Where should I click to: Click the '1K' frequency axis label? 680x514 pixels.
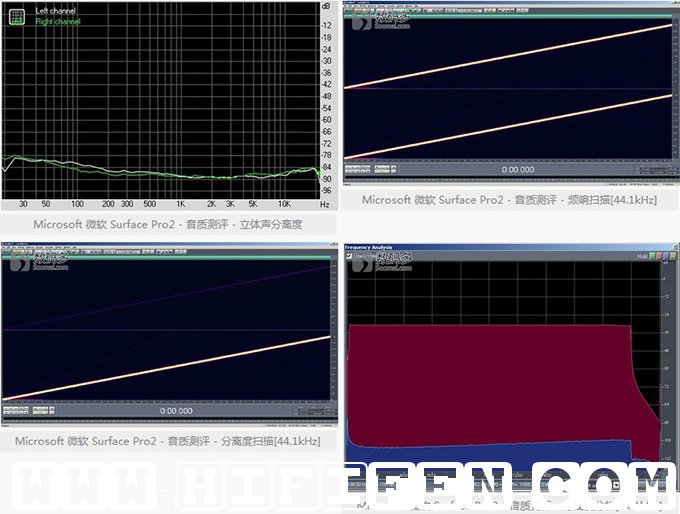click(x=180, y=204)
